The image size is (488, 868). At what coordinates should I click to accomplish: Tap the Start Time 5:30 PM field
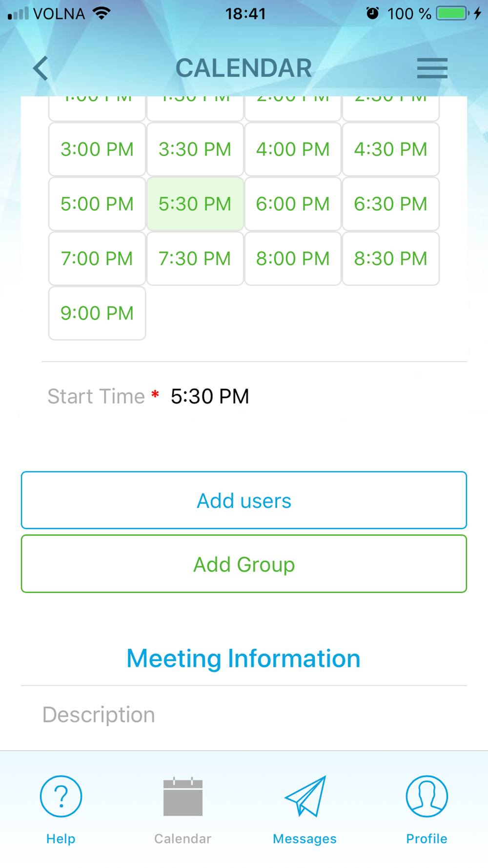pyautogui.click(x=210, y=396)
